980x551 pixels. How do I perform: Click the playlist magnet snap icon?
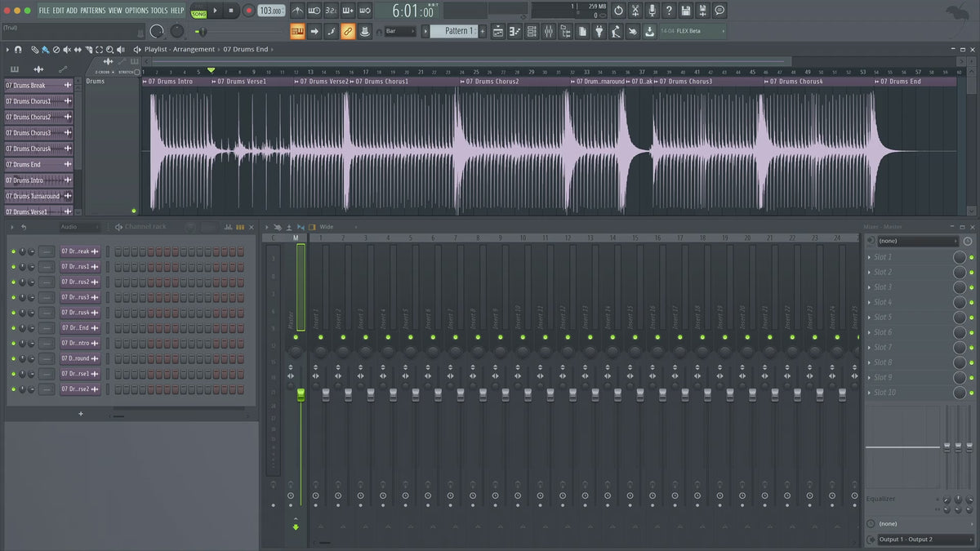18,50
